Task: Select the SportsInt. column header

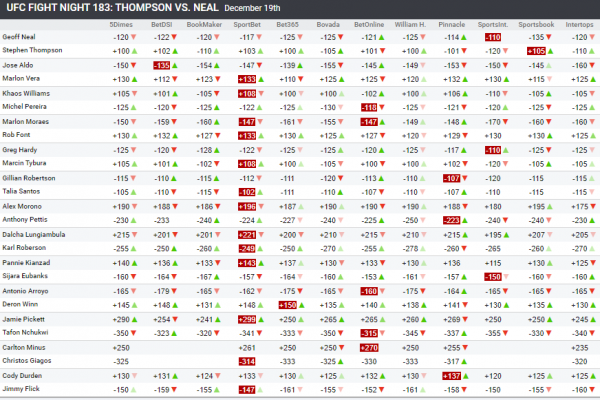Action: [x=493, y=24]
